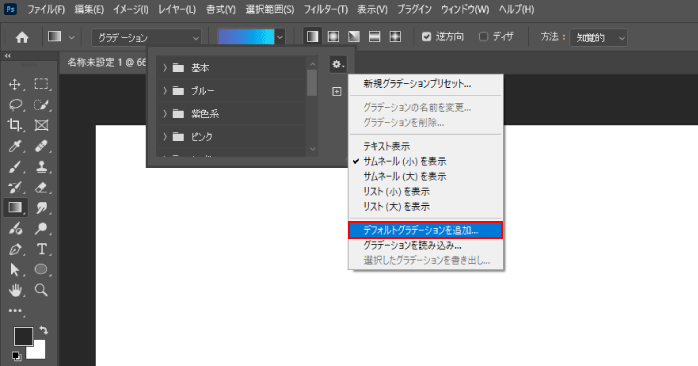Expand the 紫色系 gradient folder

pyautogui.click(x=165, y=114)
